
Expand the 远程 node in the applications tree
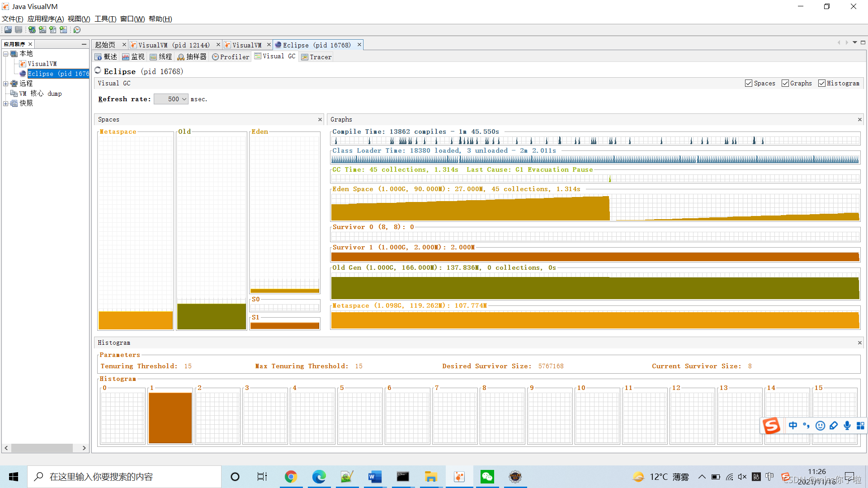point(6,83)
